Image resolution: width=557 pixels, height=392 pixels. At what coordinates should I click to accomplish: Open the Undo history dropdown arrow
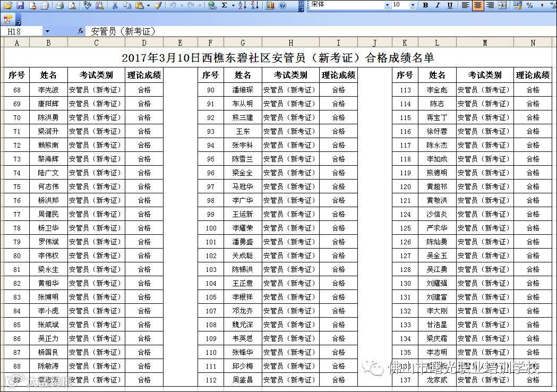(182, 5)
